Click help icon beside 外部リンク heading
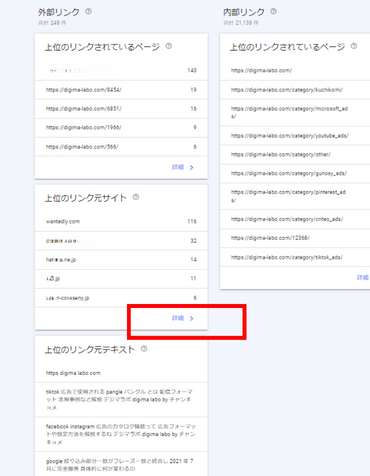 click(88, 11)
